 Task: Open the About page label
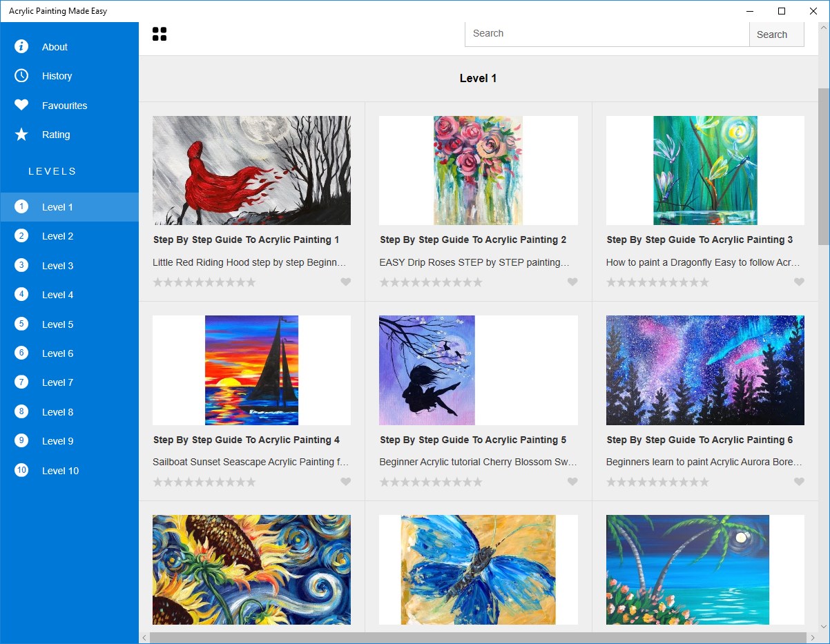tap(55, 47)
